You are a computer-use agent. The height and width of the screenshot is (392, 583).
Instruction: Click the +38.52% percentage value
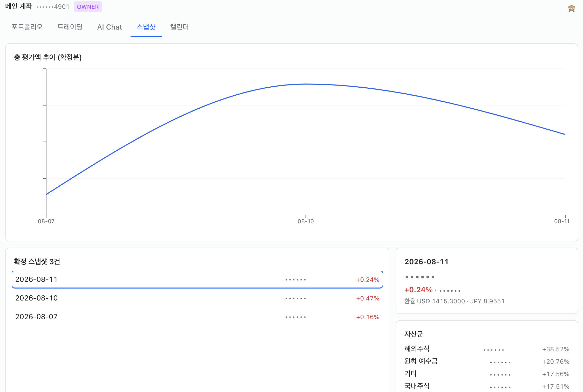click(x=555, y=349)
